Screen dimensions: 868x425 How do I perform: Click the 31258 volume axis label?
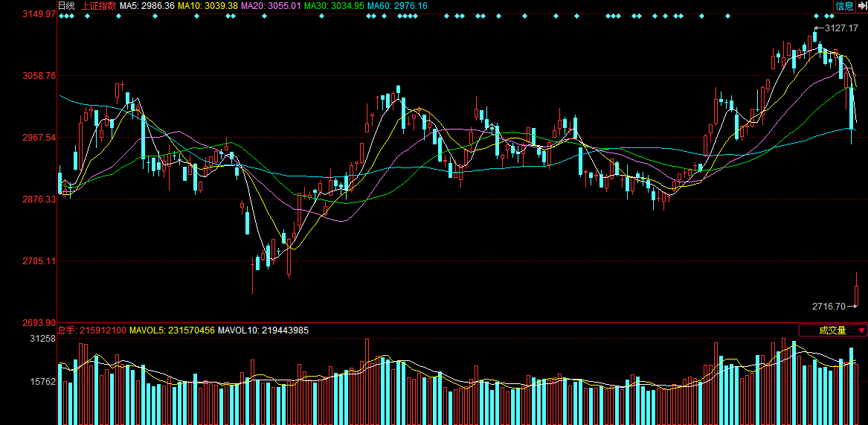point(42,339)
